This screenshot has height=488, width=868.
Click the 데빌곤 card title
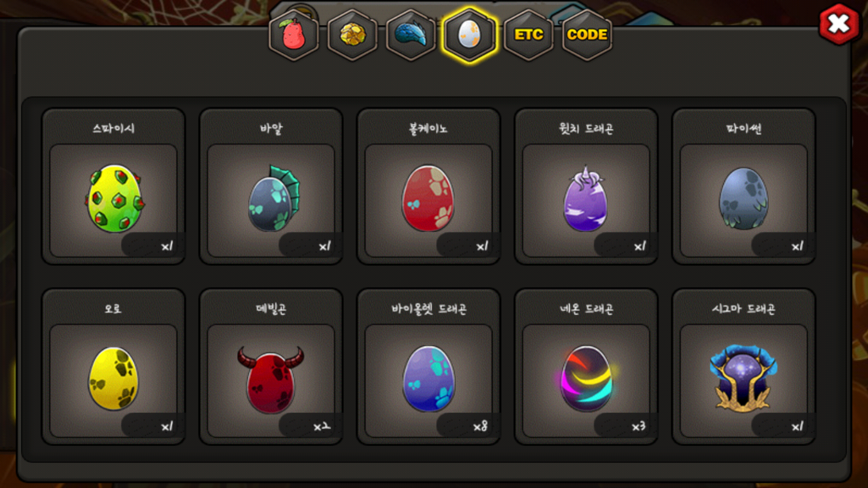point(271,309)
